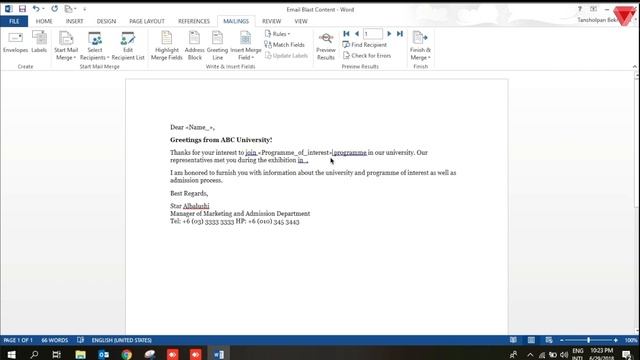Go to the next record
The image size is (640, 360).
(x=389, y=34)
